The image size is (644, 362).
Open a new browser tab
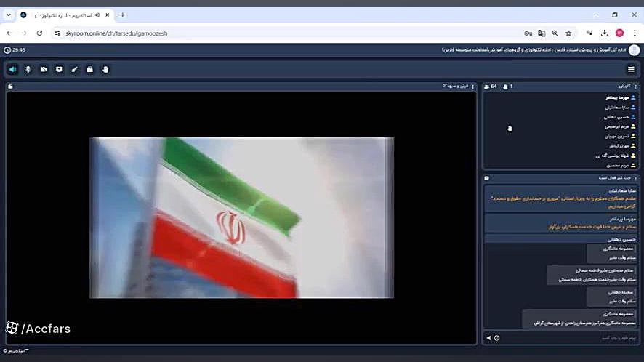(x=122, y=15)
